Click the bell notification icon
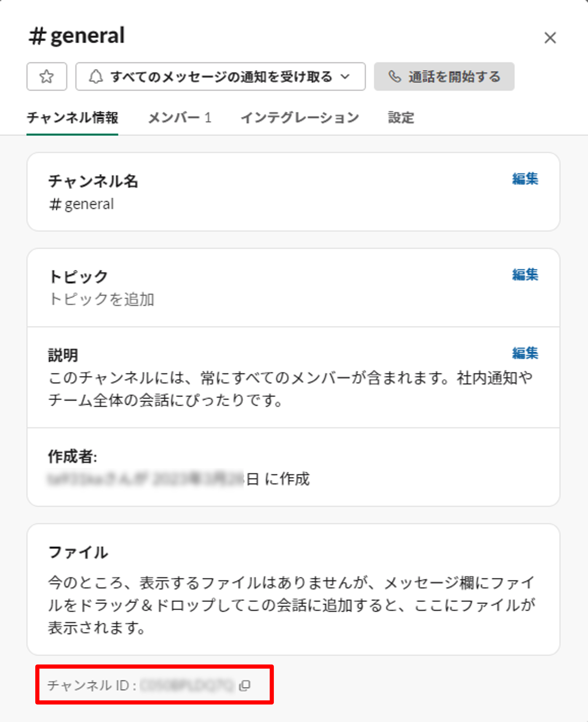Image resolution: width=588 pixels, height=722 pixels. [96, 76]
